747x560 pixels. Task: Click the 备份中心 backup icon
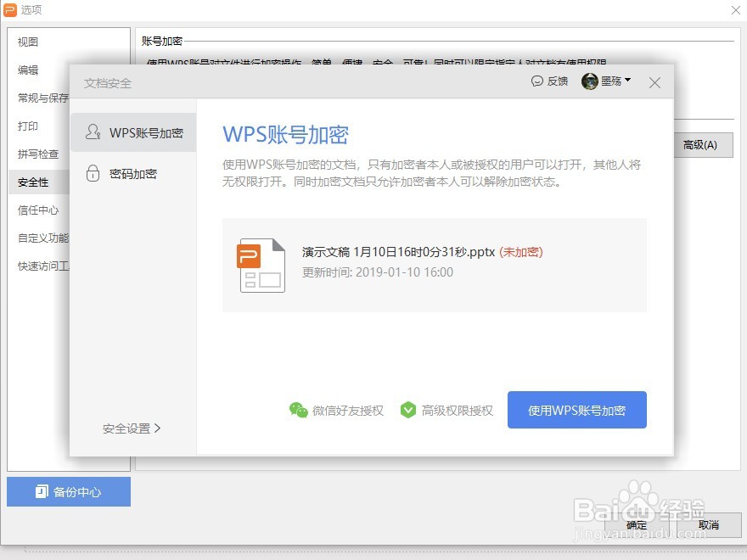click(x=42, y=491)
